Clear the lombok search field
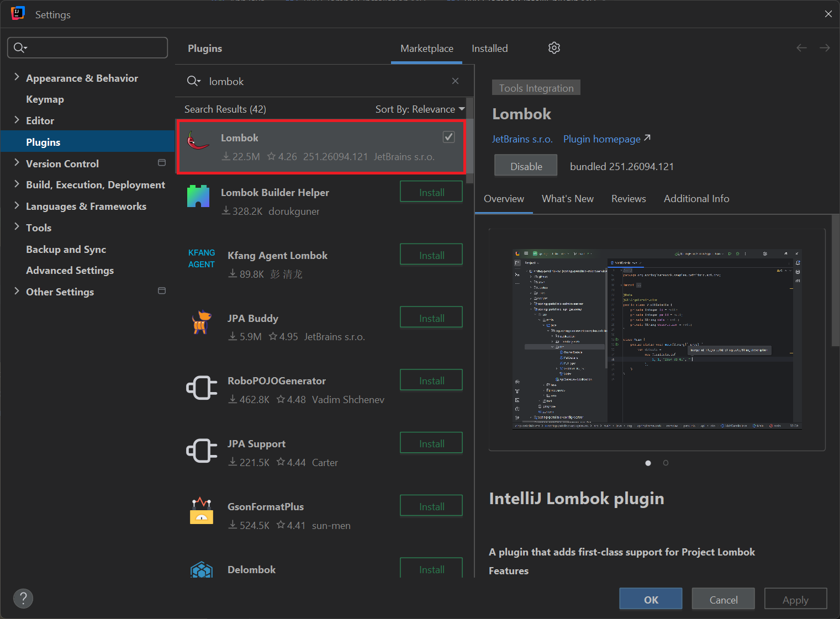The image size is (840, 619). pyautogui.click(x=455, y=81)
